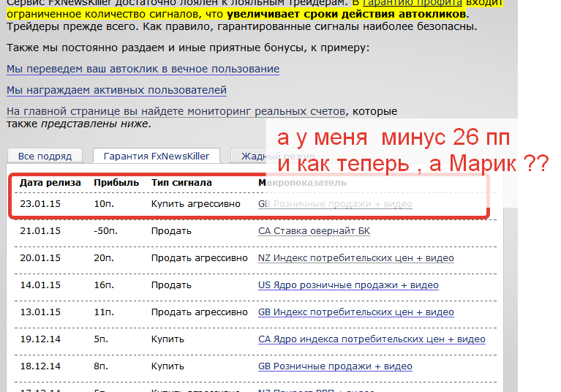Select date cell '14.01.15'
This screenshot has width=561, height=392.
[x=40, y=285]
